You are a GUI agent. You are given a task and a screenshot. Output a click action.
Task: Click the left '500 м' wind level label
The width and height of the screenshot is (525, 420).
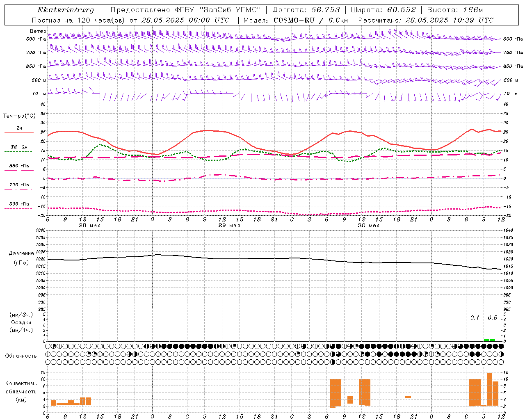tap(39, 80)
